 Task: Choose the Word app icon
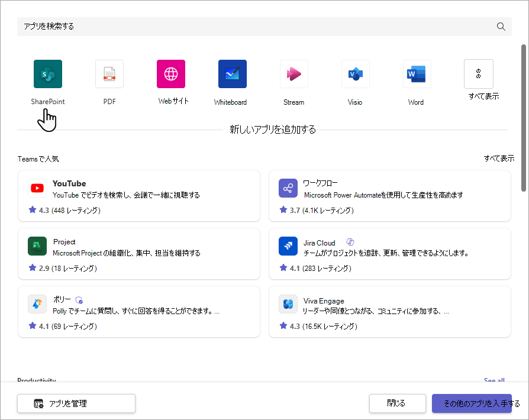coord(417,74)
